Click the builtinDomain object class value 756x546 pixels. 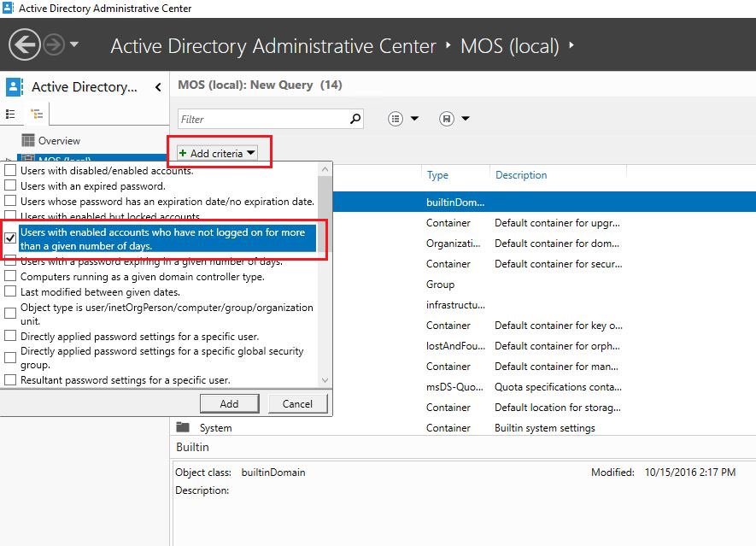tap(273, 473)
